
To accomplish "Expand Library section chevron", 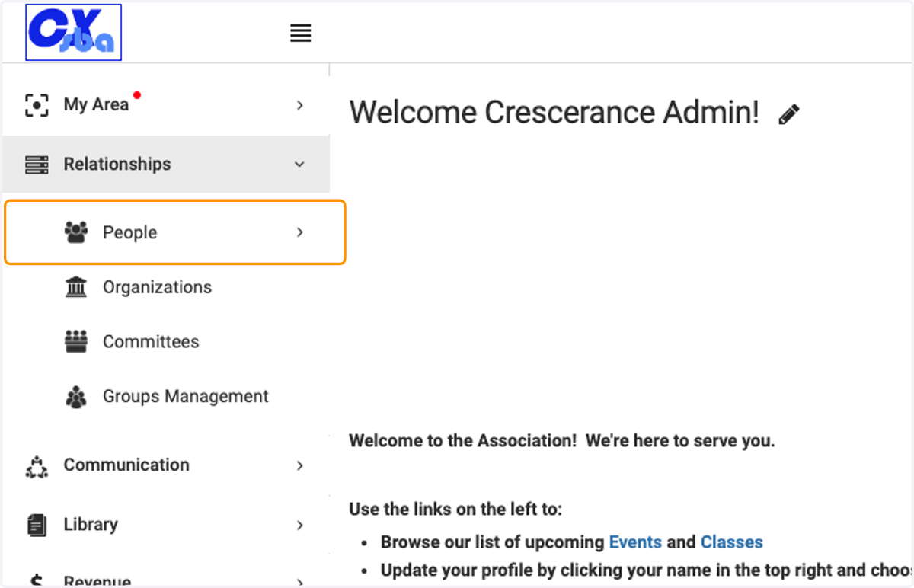I will (x=300, y=525).
